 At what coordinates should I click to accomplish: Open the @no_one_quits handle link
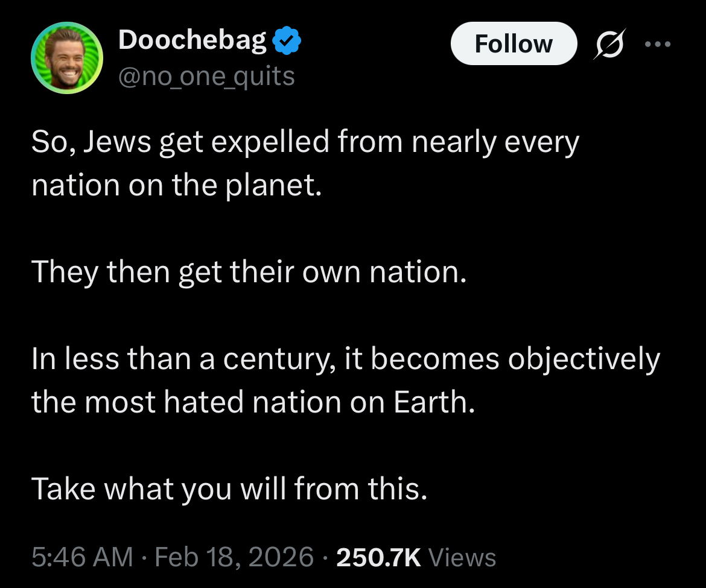206,77
